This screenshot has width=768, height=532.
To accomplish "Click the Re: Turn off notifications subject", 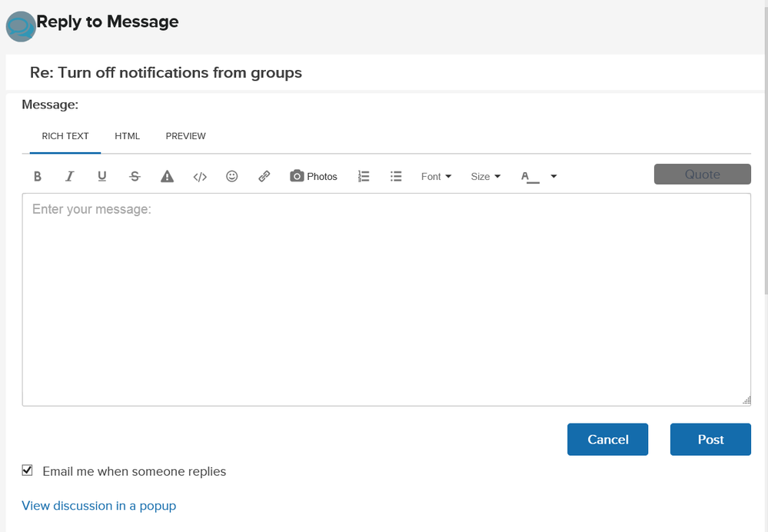I will coord(166,72).
